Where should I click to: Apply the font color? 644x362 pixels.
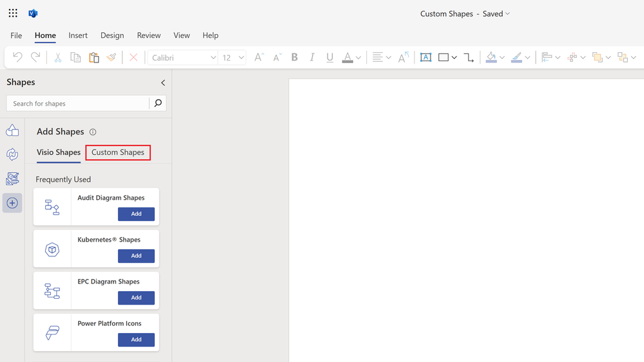tap(347, 57)
